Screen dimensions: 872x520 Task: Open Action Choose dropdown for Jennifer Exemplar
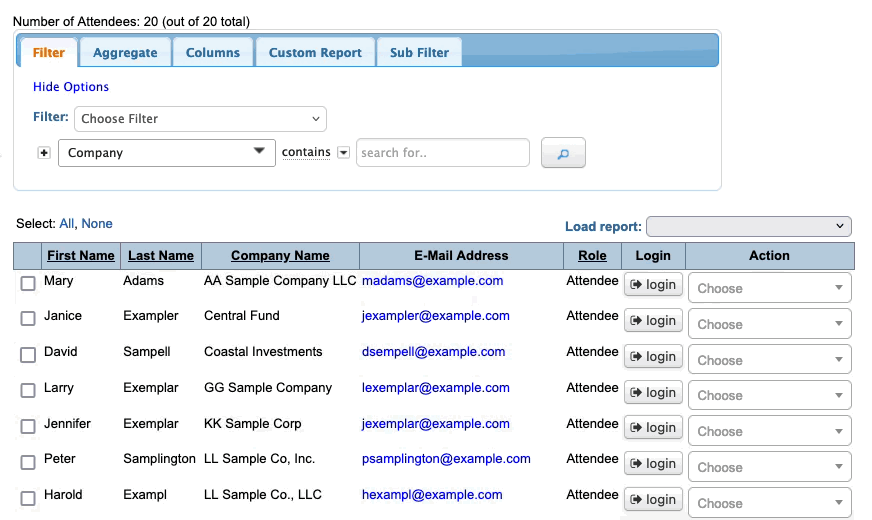pos(770,431)
